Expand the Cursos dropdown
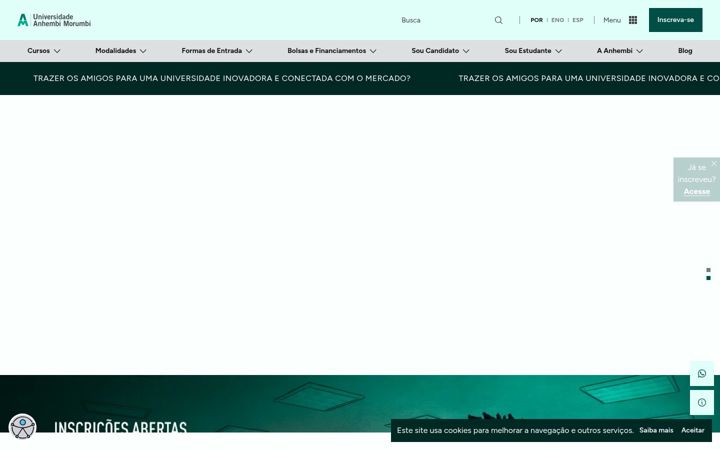 [x=44, y=51]
